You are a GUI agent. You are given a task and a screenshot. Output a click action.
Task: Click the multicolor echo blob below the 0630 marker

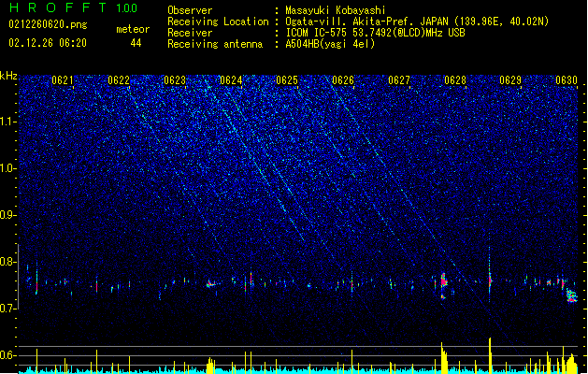(x=572, y=295)
